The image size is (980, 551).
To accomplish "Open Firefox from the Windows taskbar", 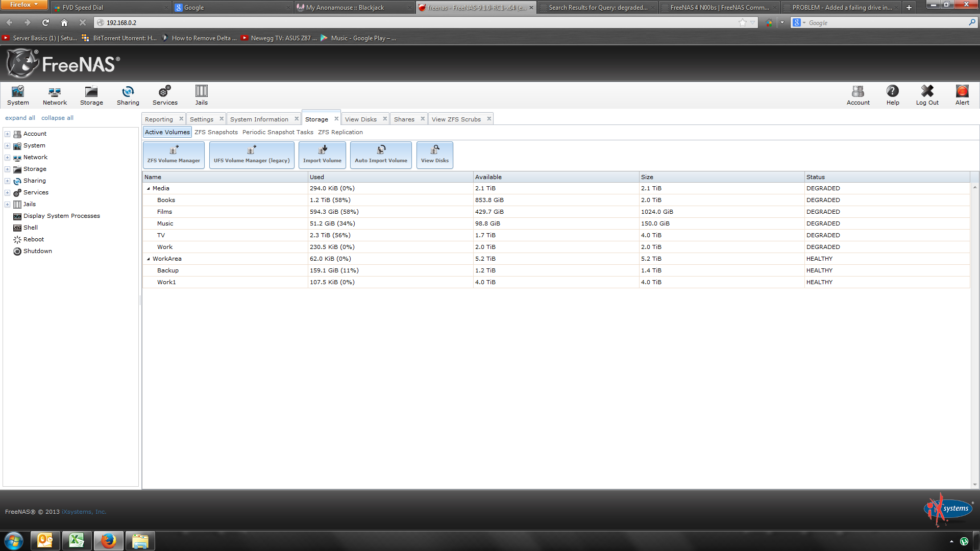I will click(108, 541).
